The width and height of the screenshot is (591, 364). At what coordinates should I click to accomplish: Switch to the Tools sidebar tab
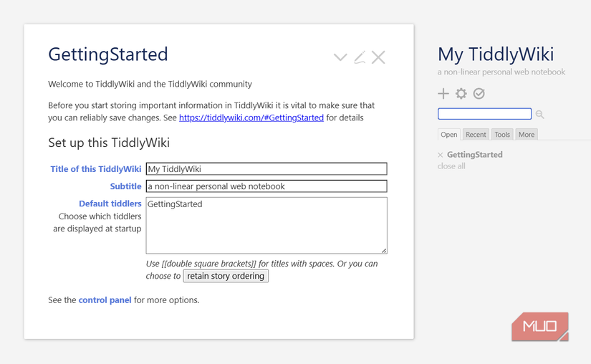(502, 135)
